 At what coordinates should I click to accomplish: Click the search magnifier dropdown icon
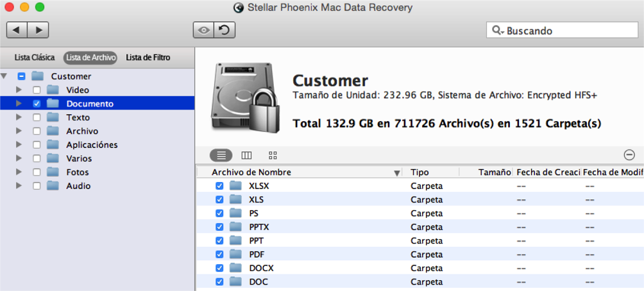pos(497,30)
